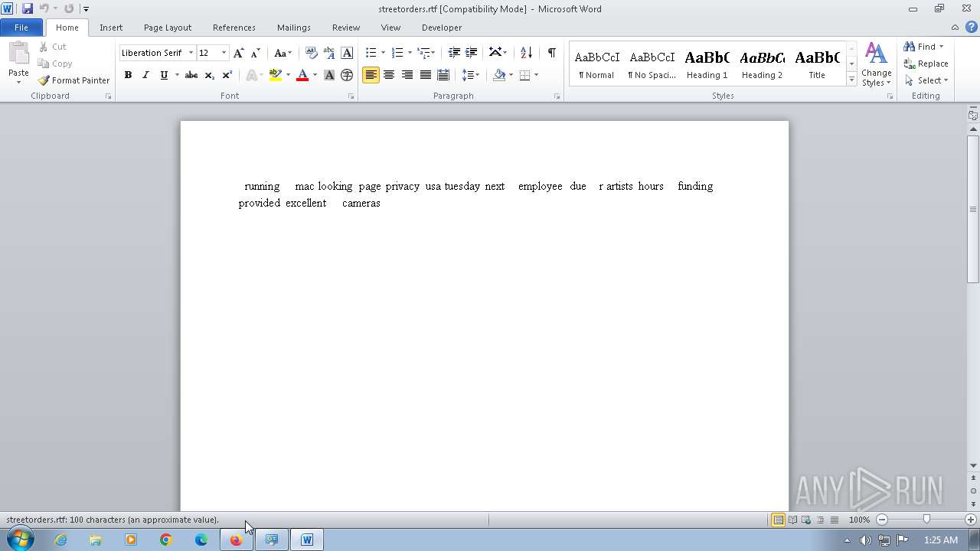Open the font size dropdown
The width and height of the screenshot is (980, 551).
(x=224, y=53)
